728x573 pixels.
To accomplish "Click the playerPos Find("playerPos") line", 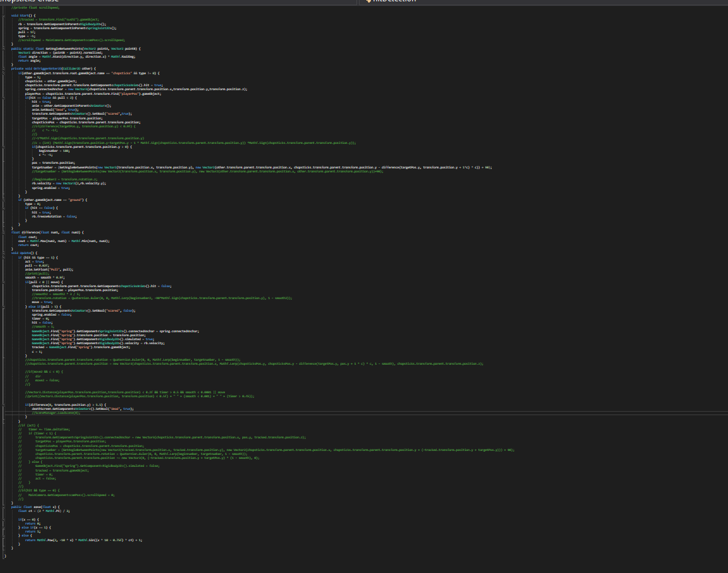I will 93,94.
